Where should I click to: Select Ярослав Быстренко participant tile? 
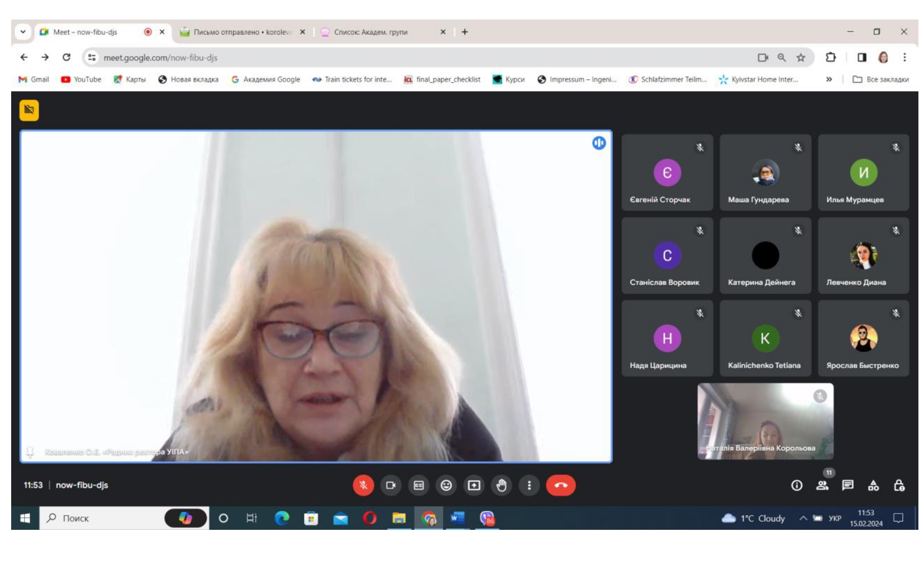tap(863, 338)
